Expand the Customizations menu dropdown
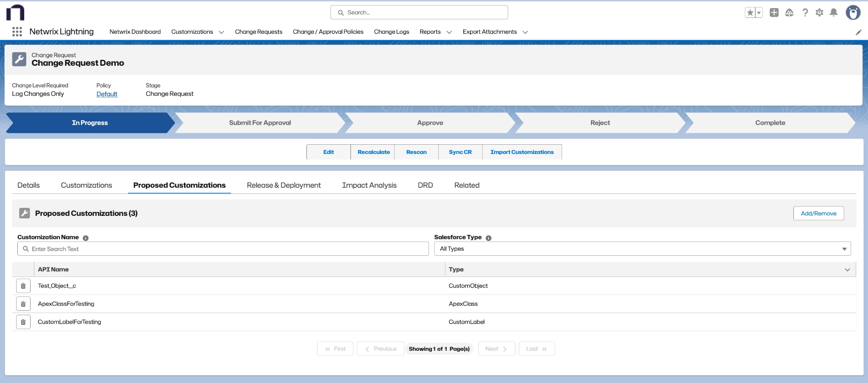 [x=221, y=32]
